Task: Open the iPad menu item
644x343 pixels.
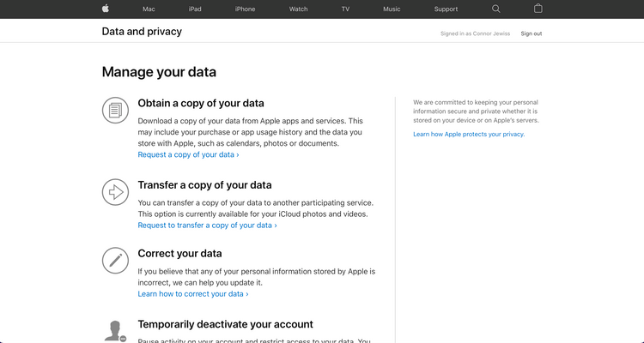Action: tap(195, 9)
